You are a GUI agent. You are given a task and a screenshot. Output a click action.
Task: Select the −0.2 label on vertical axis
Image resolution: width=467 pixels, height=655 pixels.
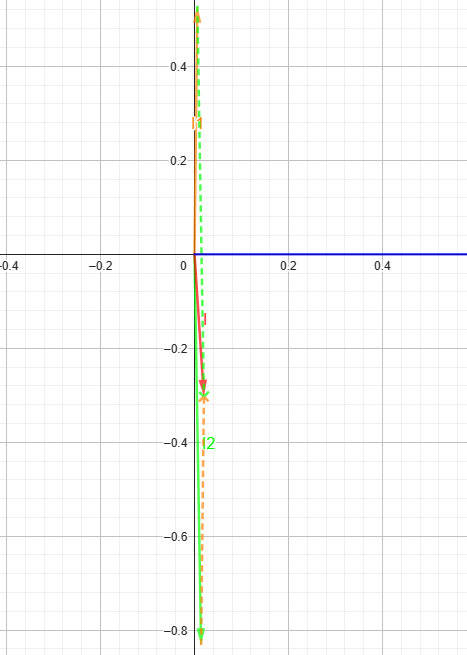pyautogui.click(x=175, y=348)
